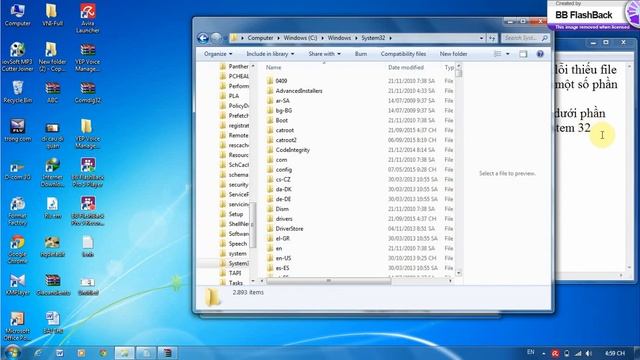The height and width of the screenshot is (360, 640).
Task: Select Prefetch in the navigation tree
Action: point(238,116)
